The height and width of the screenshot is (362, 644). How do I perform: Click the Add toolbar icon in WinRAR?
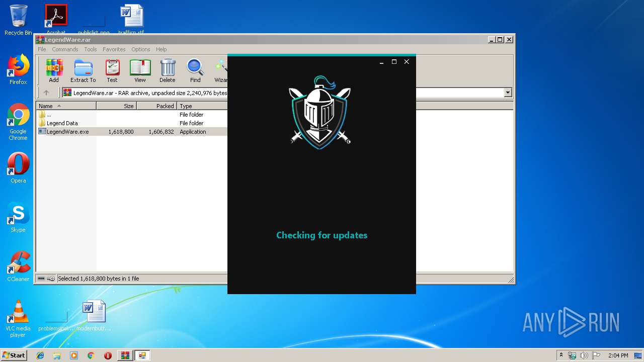[x=54, y=70]
